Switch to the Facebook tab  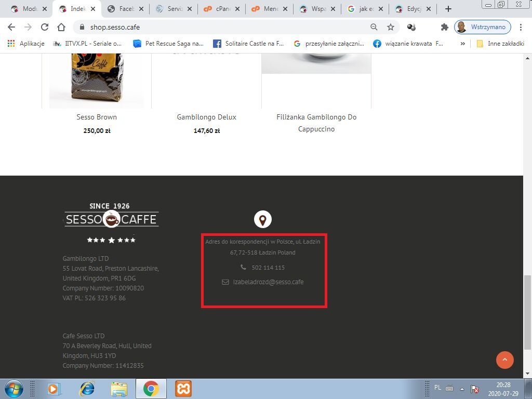125,9
